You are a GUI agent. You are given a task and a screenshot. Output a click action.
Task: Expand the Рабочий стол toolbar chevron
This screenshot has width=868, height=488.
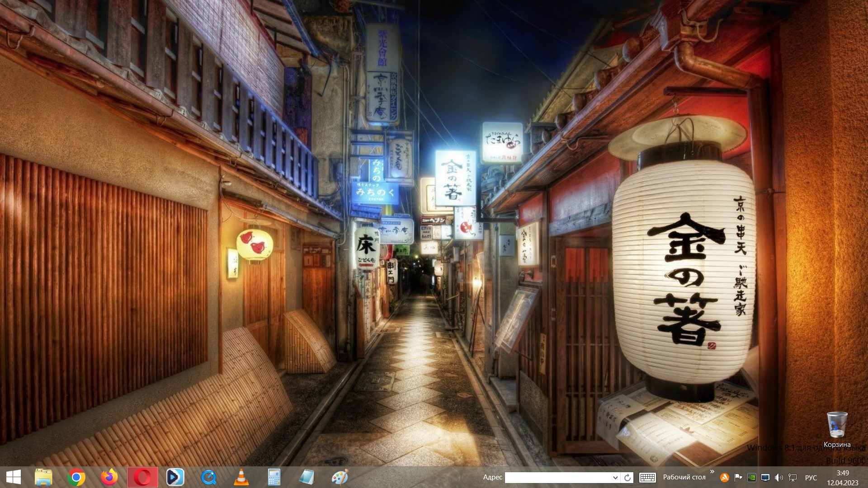point(712,472)
